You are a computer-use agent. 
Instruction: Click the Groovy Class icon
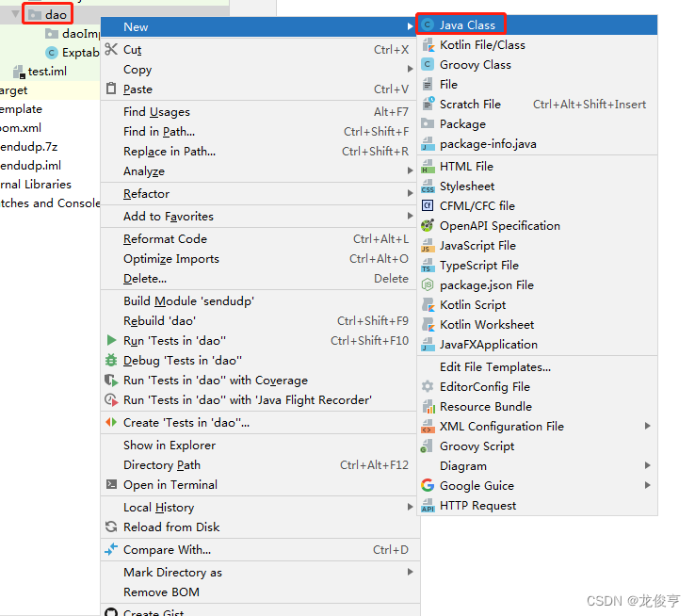(x=428, y=65)
